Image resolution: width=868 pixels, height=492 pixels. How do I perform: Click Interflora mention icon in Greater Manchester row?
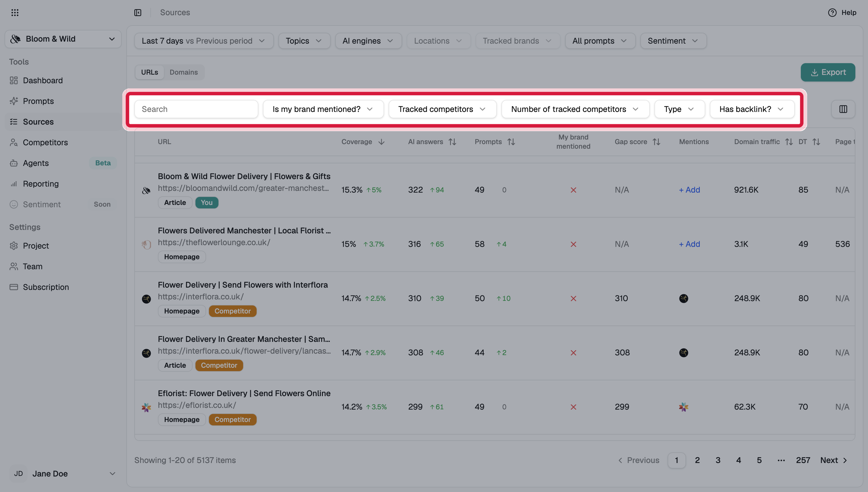[x=683, y=353]
